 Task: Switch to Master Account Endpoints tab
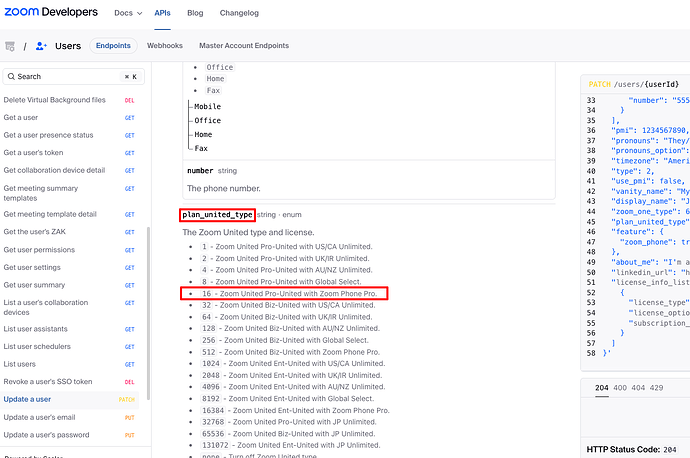(x=244, y=46)
